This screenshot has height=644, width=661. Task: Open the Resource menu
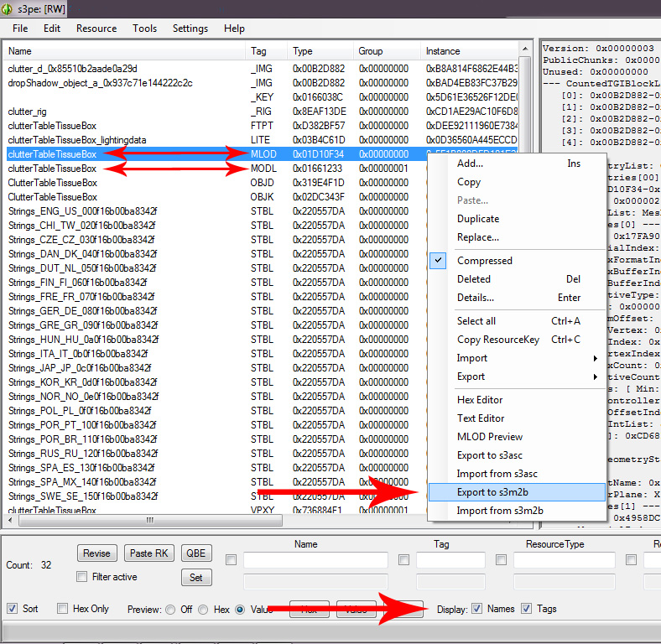(x=96, y=29)
